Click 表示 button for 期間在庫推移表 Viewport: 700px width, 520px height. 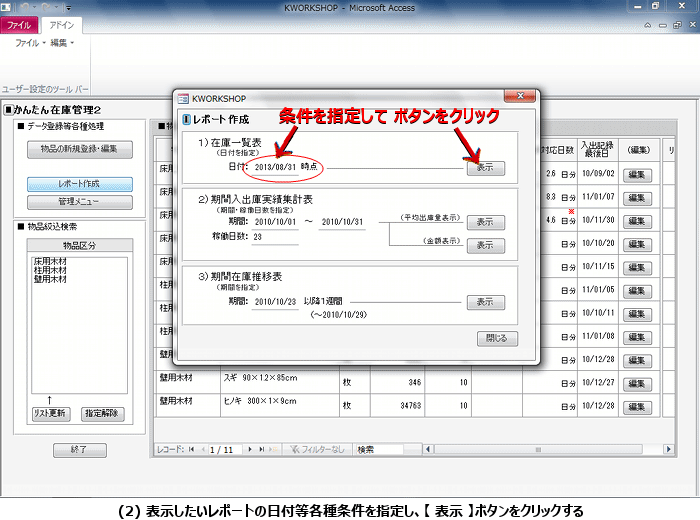[x=486, y=302]
